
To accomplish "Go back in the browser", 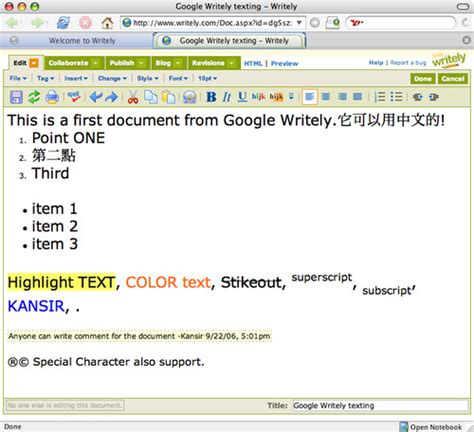I will pos(13,23).
